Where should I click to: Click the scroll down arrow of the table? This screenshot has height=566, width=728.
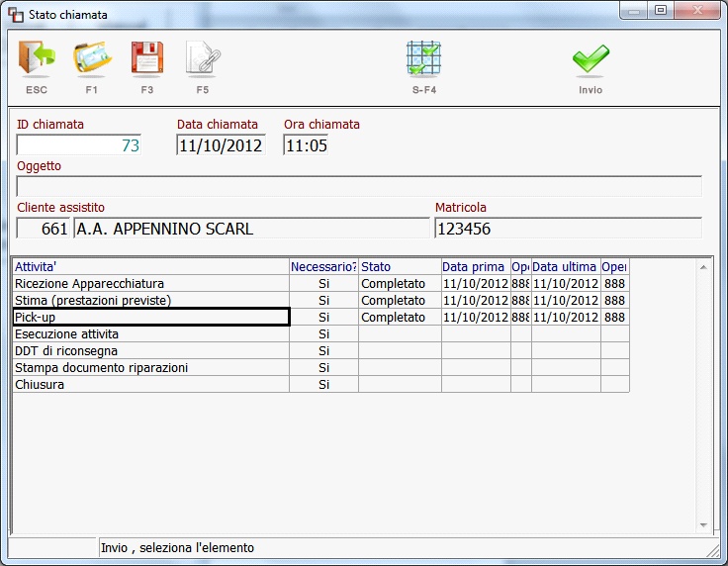(x=703, y=525)
